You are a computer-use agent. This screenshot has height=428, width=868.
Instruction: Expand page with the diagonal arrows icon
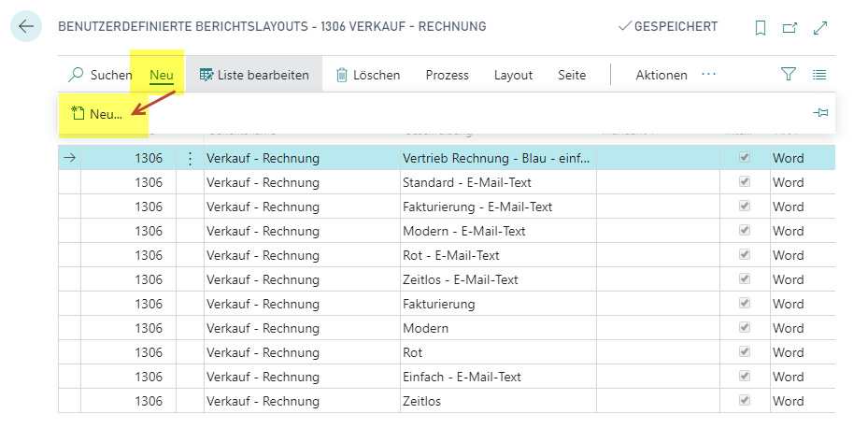tap(819, 28)
